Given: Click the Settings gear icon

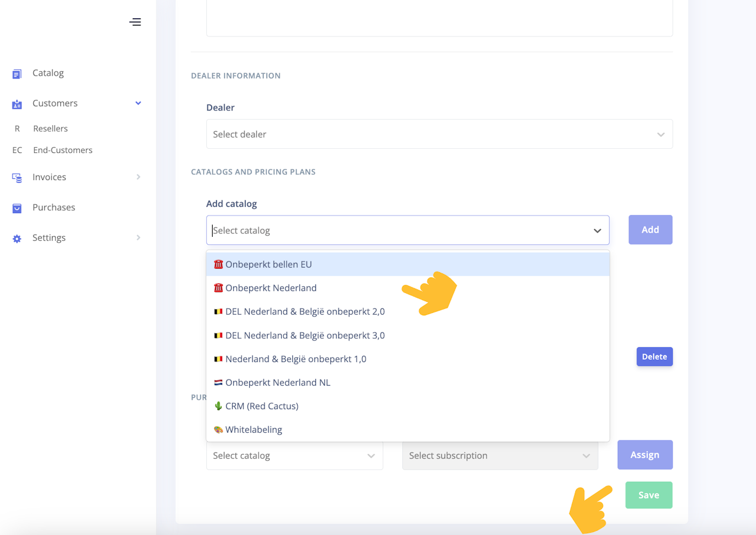Looking at the screenshot, I should pos(17,239).
